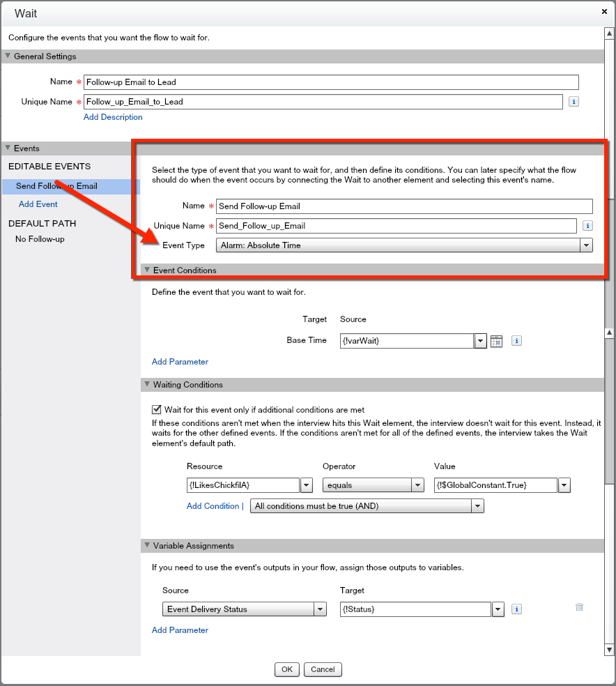The image size is (616, 686).
Task: Open the Event Type dropdown
Action: click(x=586, y=245)
